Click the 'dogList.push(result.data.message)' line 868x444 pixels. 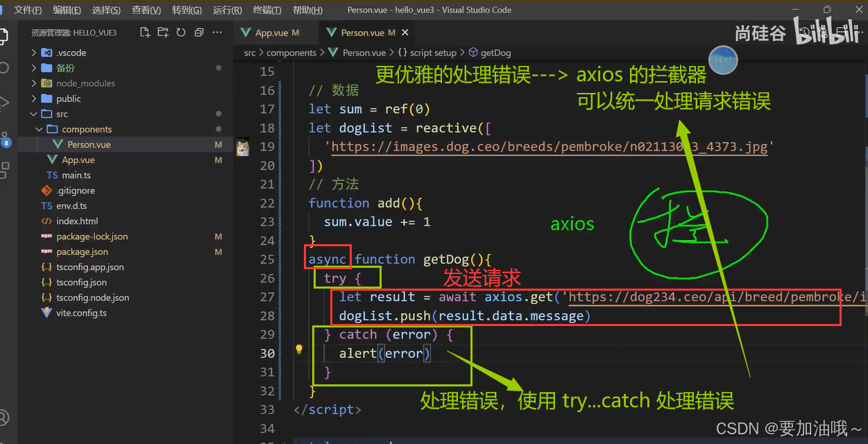pyautogui.click(x=465, y=316)
